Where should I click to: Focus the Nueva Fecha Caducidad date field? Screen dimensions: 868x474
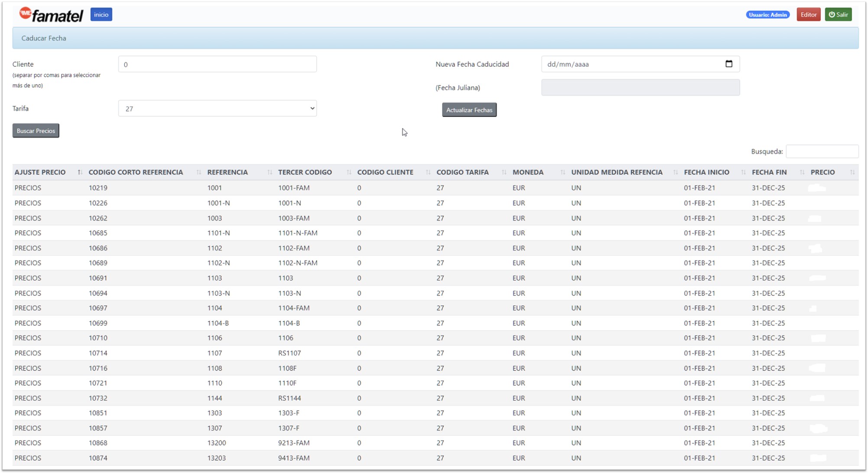pyautogui.click(x=640, y=64)
